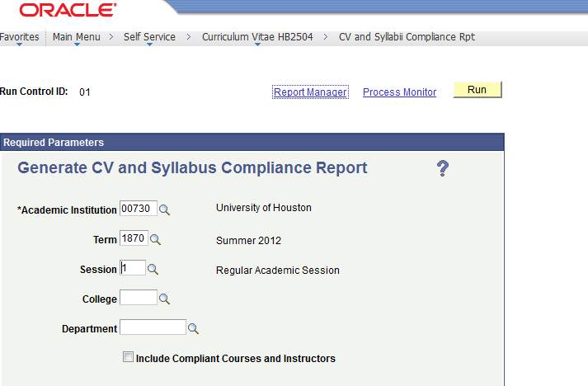Click the Oracle logo
Screen dimensions: 588x386
pos(68,11)
